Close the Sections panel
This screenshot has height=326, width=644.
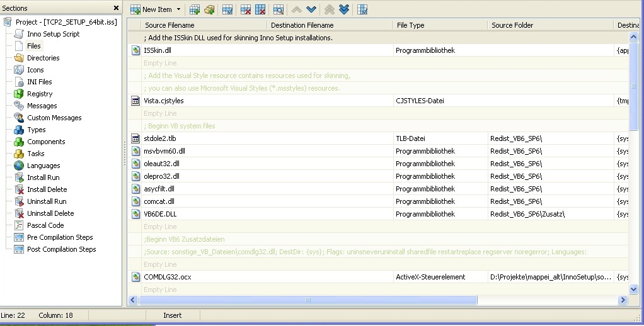pos(116,8)
